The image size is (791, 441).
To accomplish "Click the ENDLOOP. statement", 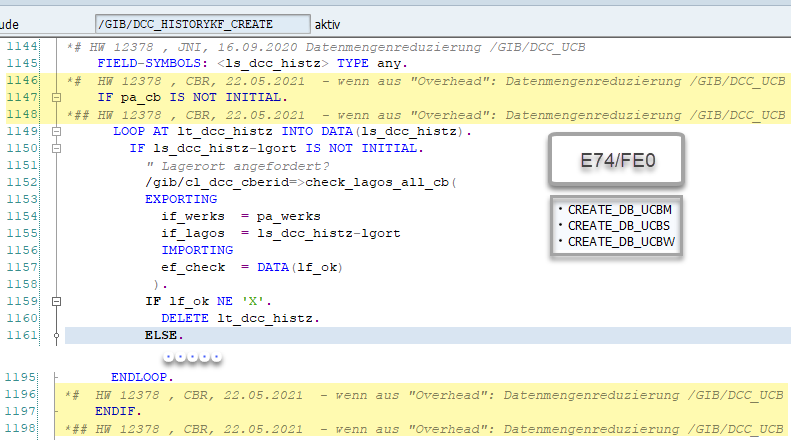I will pos(142,377).
